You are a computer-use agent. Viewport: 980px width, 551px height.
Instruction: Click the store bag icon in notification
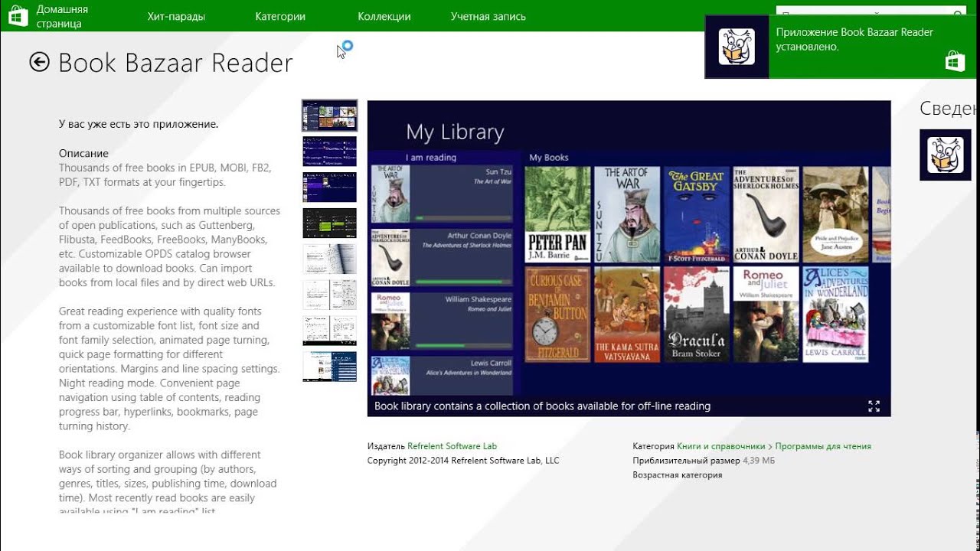coord(955,61)
